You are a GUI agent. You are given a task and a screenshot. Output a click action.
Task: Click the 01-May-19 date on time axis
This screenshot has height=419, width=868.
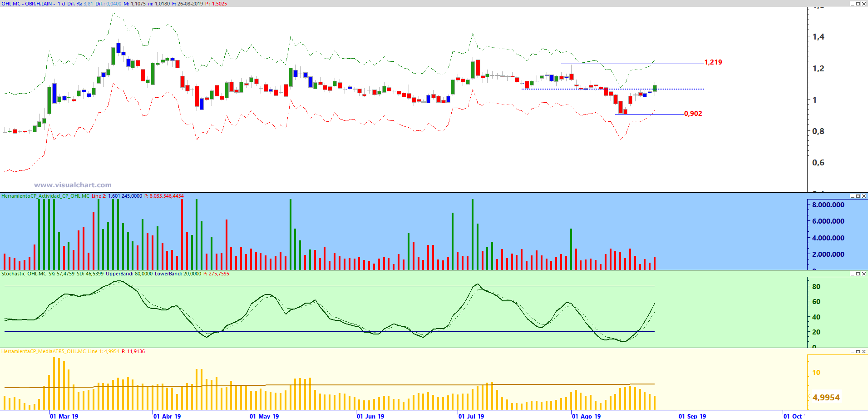click(x=264, y=416)
